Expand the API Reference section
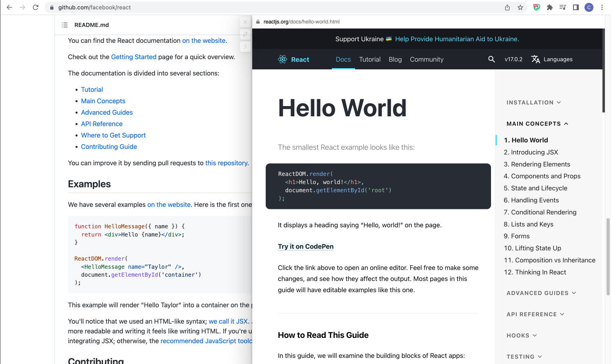Image resolution: width=611 pixels, height=364 pixels. click(535, 314)
